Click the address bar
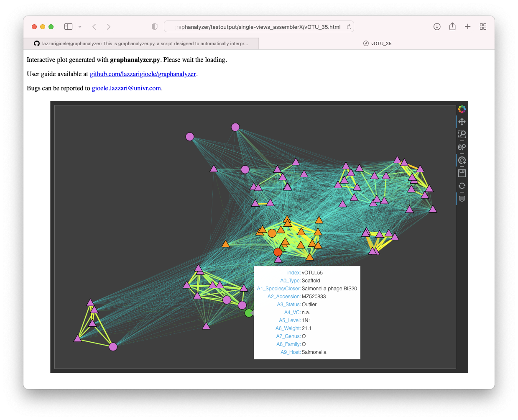 [x=259, y=26]
